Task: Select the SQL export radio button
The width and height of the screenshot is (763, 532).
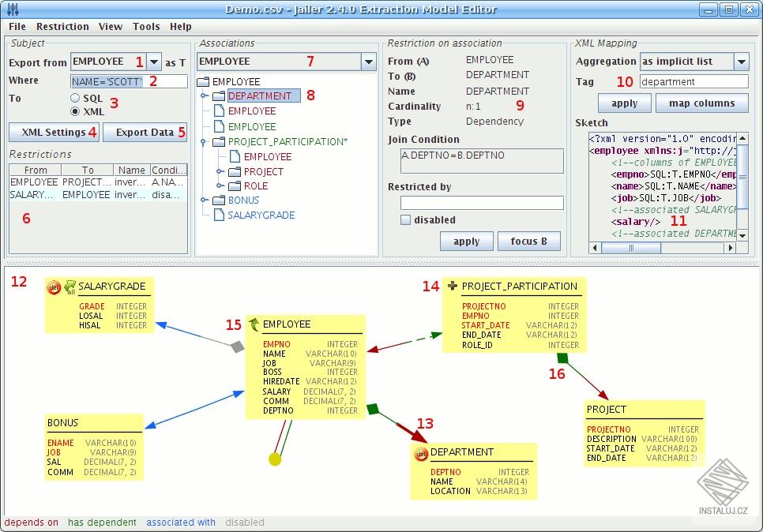Action: coord(75,98)
